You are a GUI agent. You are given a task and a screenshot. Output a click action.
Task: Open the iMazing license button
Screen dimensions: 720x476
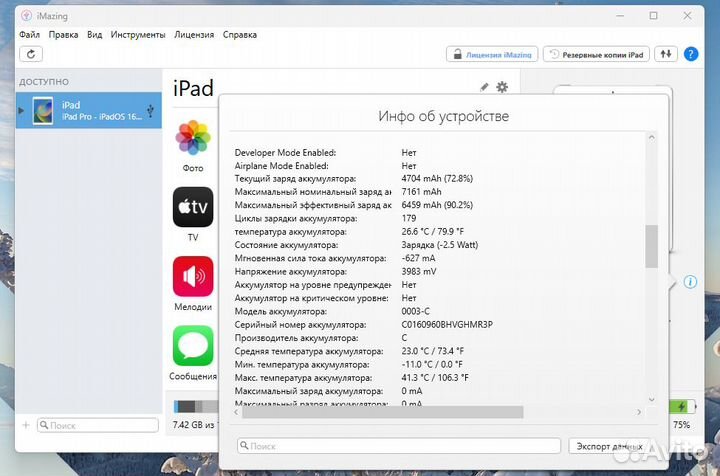492,54
